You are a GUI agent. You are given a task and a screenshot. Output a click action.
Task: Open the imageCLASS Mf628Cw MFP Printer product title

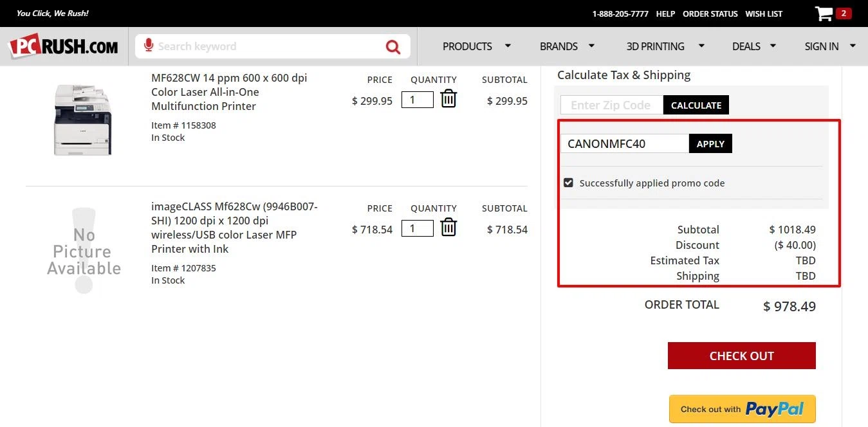(x=234, y=228)
